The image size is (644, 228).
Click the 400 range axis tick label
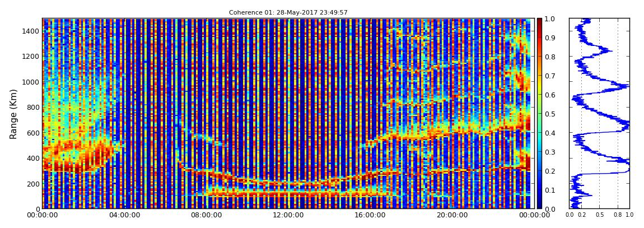click(33, 159)
